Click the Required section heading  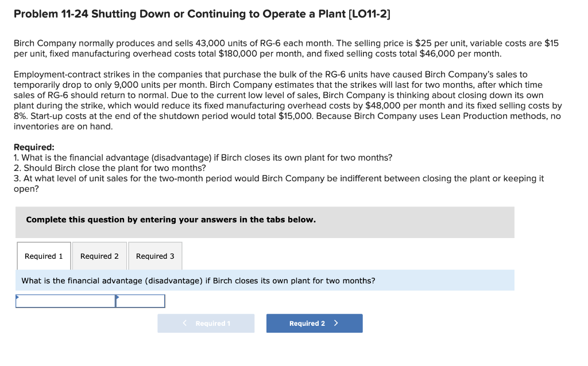tap(31, 147)
